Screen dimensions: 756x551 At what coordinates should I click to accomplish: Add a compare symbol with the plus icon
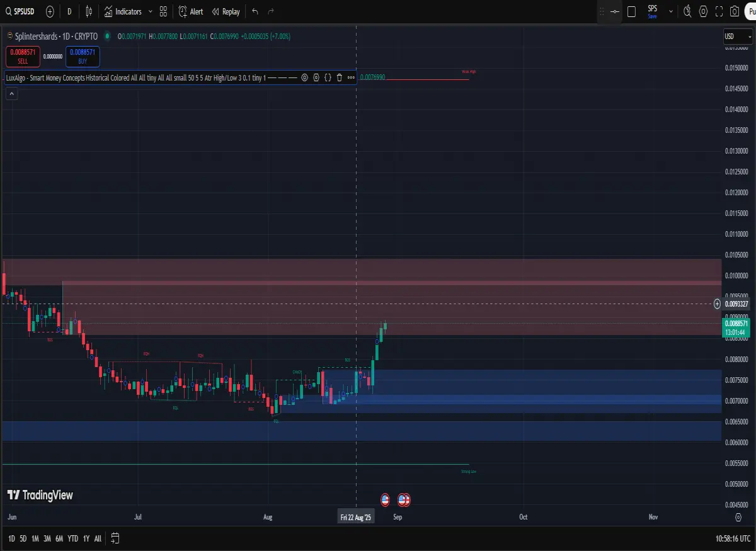pyautogui.click(x=50, y=11)
